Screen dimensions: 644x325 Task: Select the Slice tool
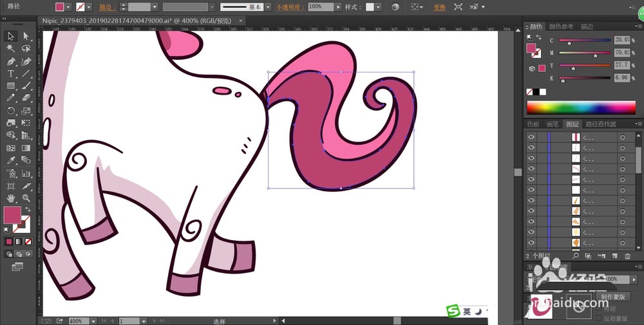[x=26, y=186]
